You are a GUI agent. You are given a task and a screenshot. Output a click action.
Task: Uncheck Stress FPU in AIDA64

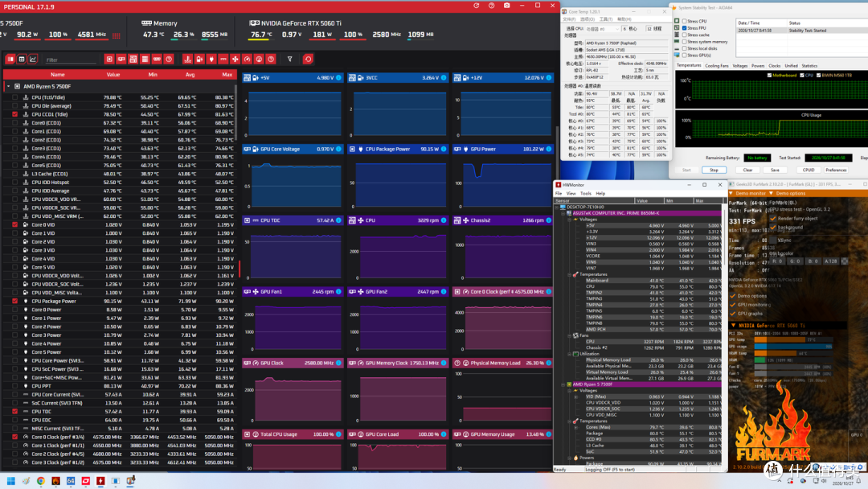pos(685,27)
